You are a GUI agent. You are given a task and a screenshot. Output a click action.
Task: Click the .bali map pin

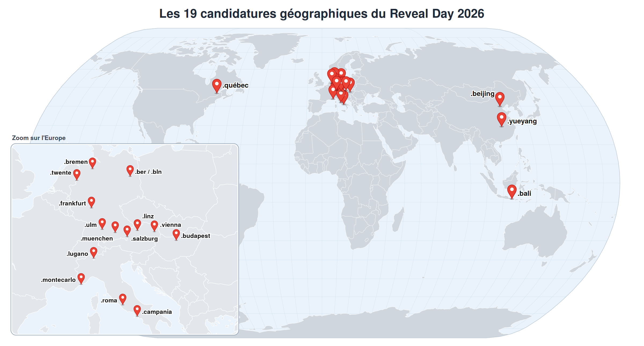[512, 192]
